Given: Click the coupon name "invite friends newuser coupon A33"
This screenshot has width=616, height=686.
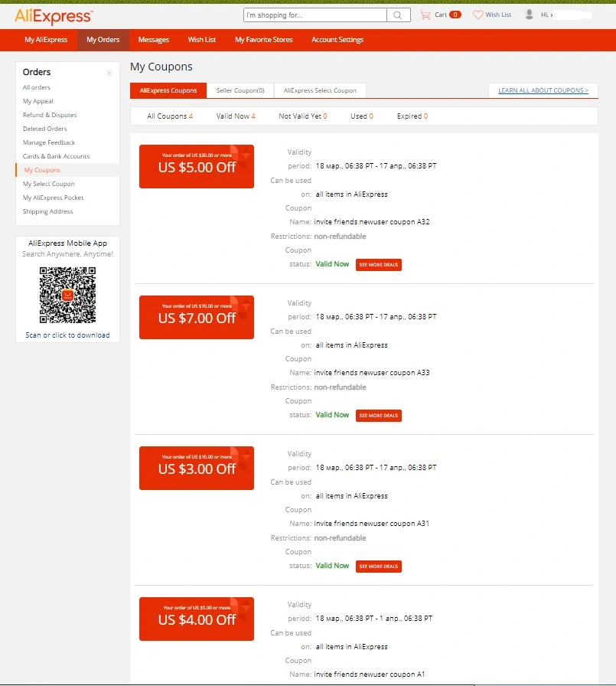Looking at the screenshot, I should 372,373.
